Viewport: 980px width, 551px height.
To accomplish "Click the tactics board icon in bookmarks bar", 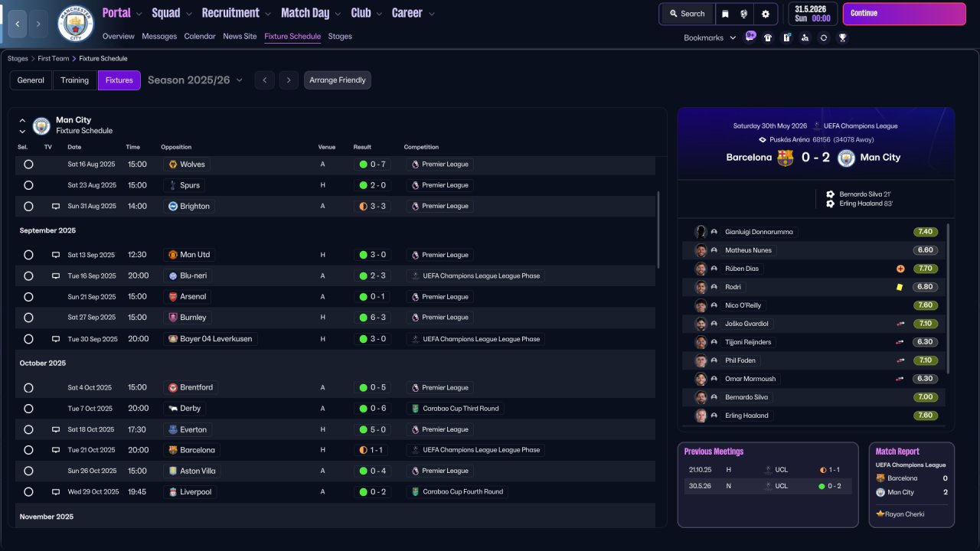I will click(x=786, y=37).
